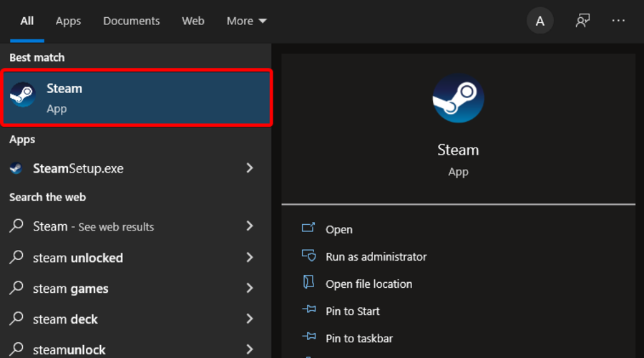Click the large Steam logo in details pane
The width and height of the screenshot is (644, 358).
[458, 98]
